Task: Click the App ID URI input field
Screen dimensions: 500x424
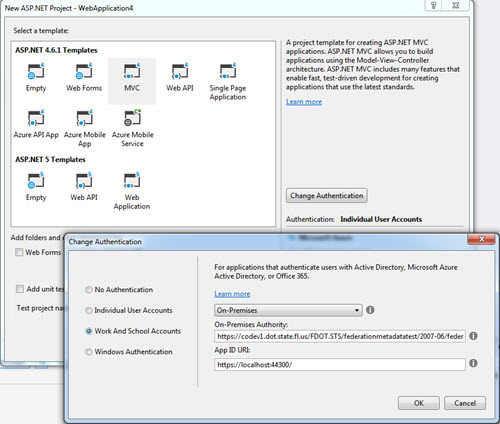Action: pos(340,364)
